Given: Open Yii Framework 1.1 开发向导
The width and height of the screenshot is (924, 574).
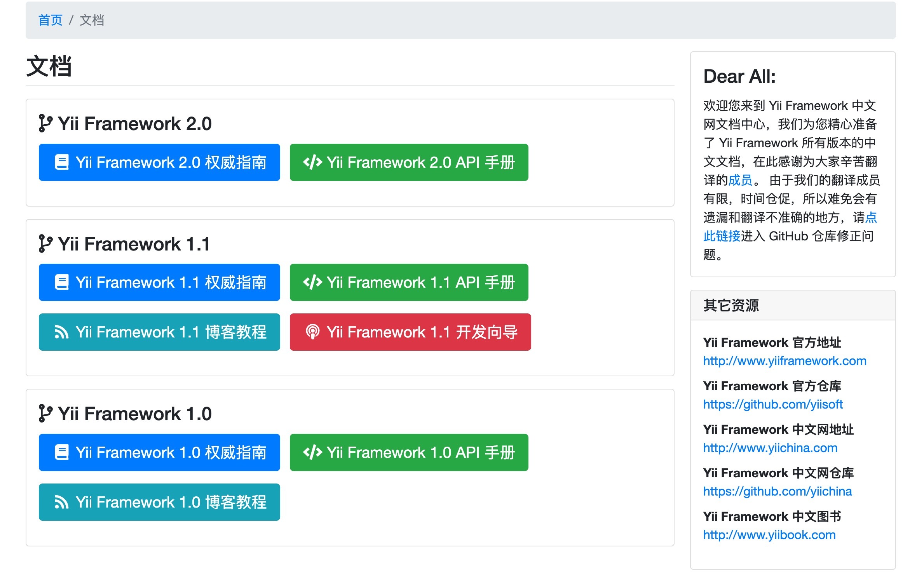Looking at the screenshot, I should pyautogui.click(x=410, y=332).
